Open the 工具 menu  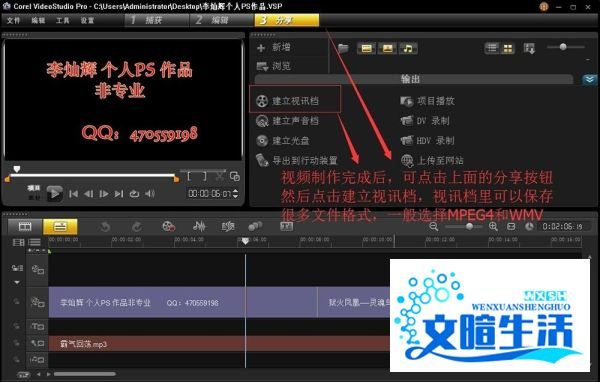coord(62,20)
